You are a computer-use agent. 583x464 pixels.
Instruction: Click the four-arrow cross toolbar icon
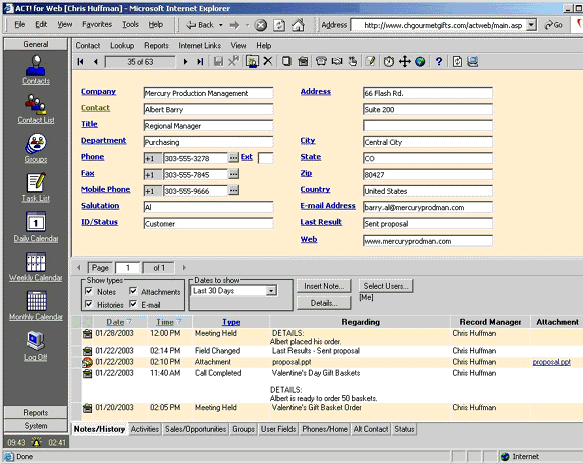click(405, 61)
